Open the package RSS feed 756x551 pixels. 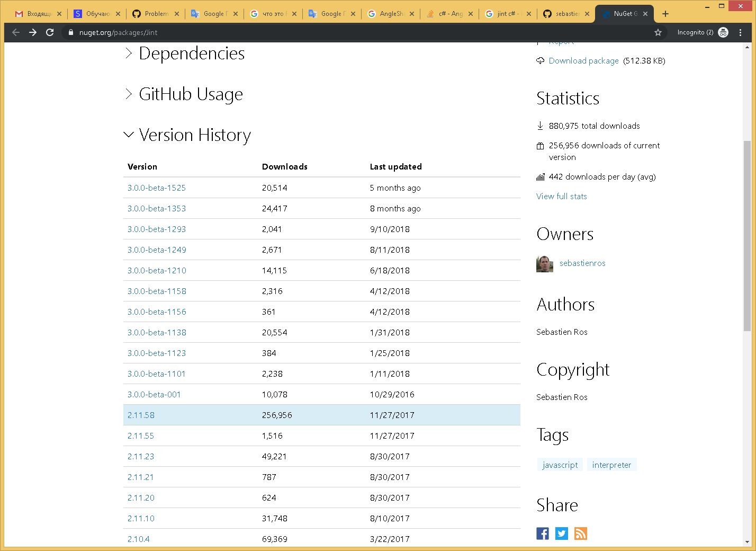(580, 534)
